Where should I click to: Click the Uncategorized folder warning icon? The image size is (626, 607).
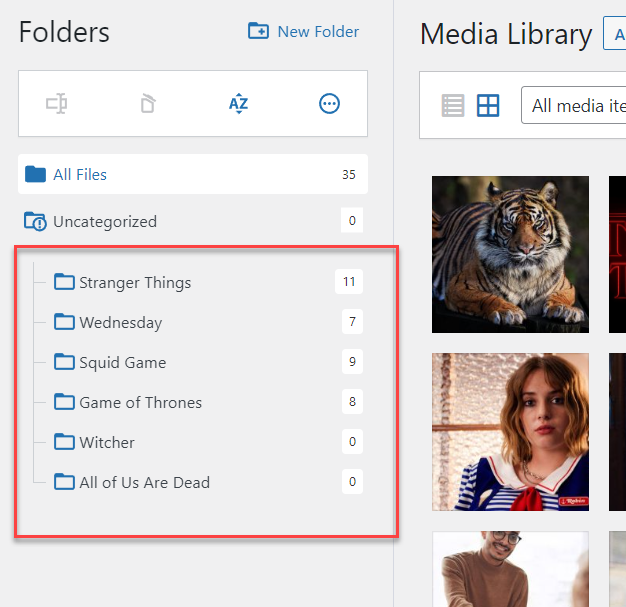point(35,221)
